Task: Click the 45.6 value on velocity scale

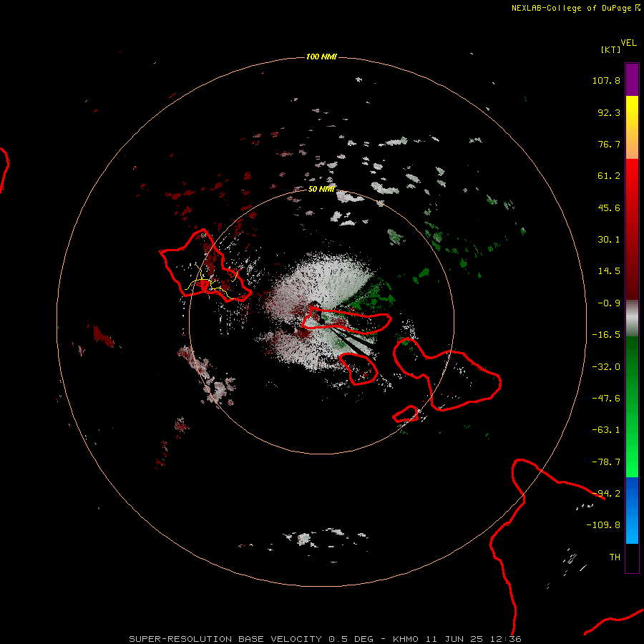Action: click(x=609, y=208)
